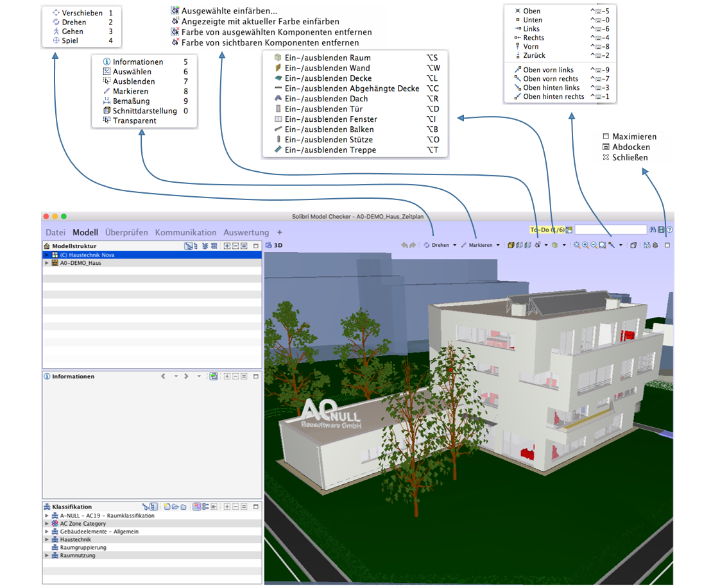Click the zoom in magnifier icon
The height and width of the screenshot is (588, 720).
point(585,246)
